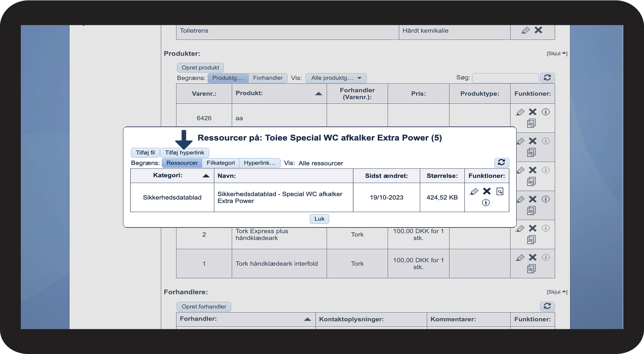Edit the Tork håndklædeark interfold product
This screenshot has height=354, width=644.
pos(520,258)
